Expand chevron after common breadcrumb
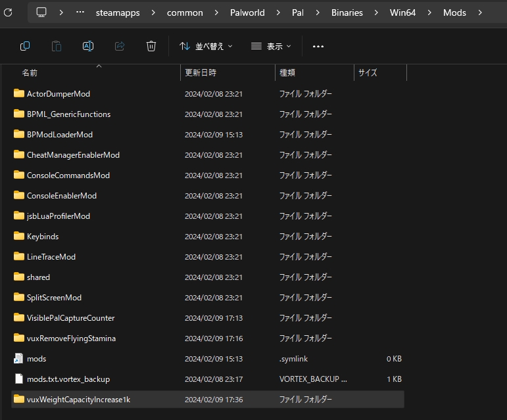This screenshot has width=507, height=420. [216, 12]
